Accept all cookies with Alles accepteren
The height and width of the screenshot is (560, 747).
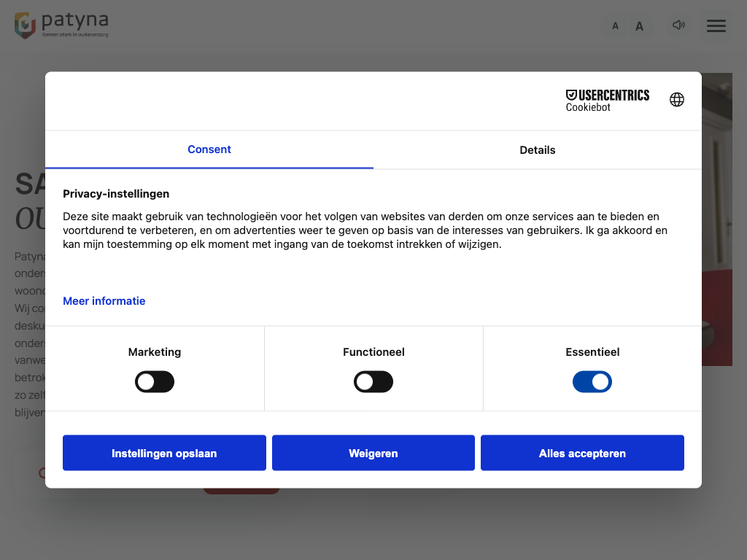[x=582, y=454]
